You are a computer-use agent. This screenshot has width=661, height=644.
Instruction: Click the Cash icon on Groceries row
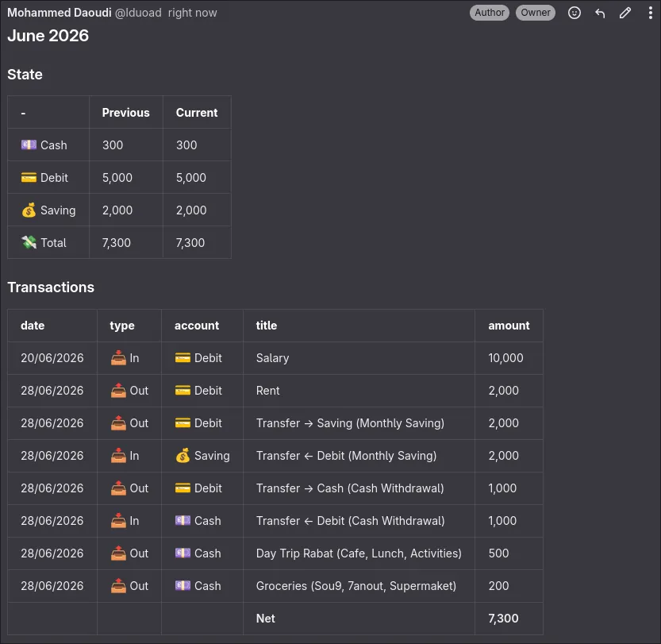click(183, 585)
